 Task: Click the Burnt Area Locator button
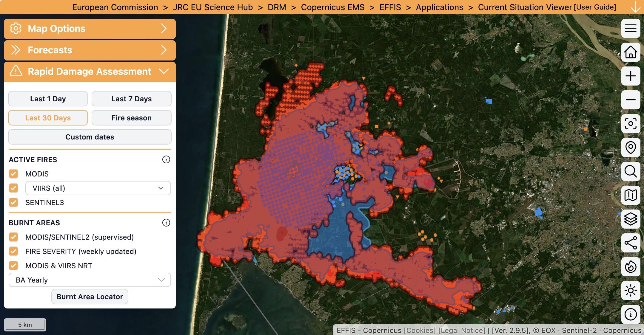[90, 297]
